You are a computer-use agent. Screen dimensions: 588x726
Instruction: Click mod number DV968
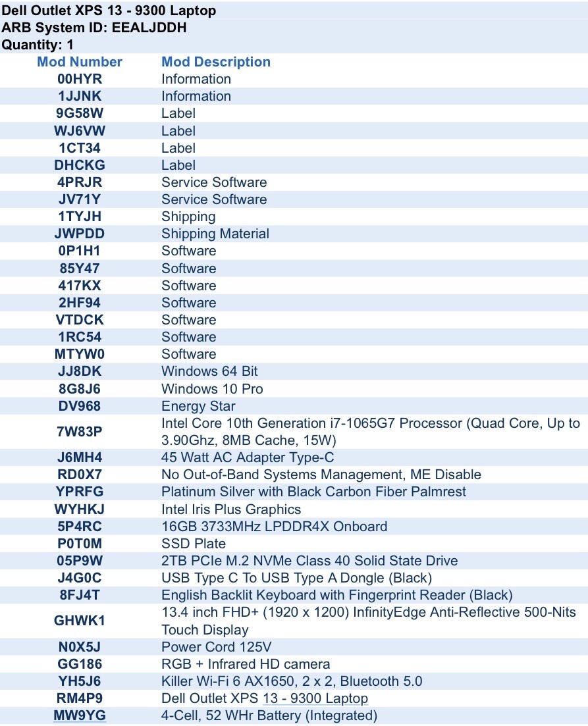(80, 405)
